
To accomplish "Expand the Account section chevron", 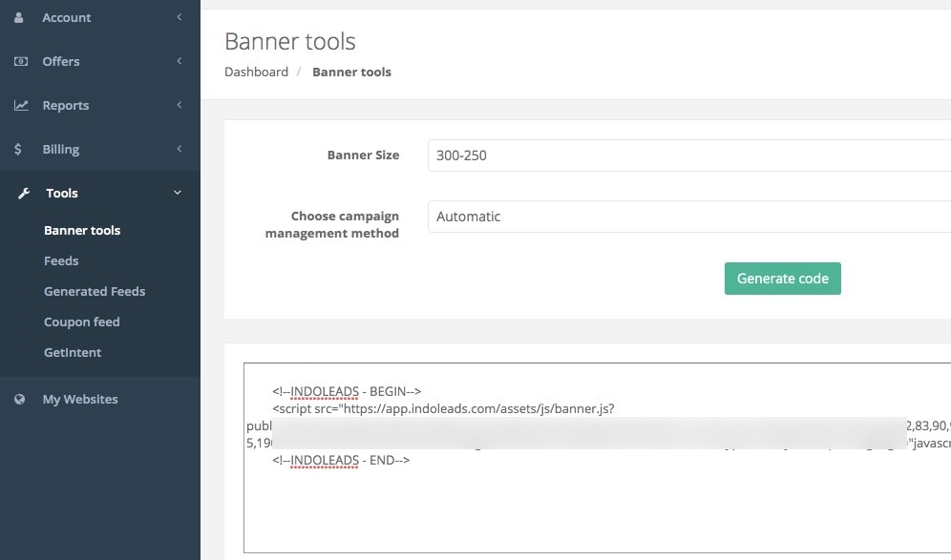I will point(179,17).
